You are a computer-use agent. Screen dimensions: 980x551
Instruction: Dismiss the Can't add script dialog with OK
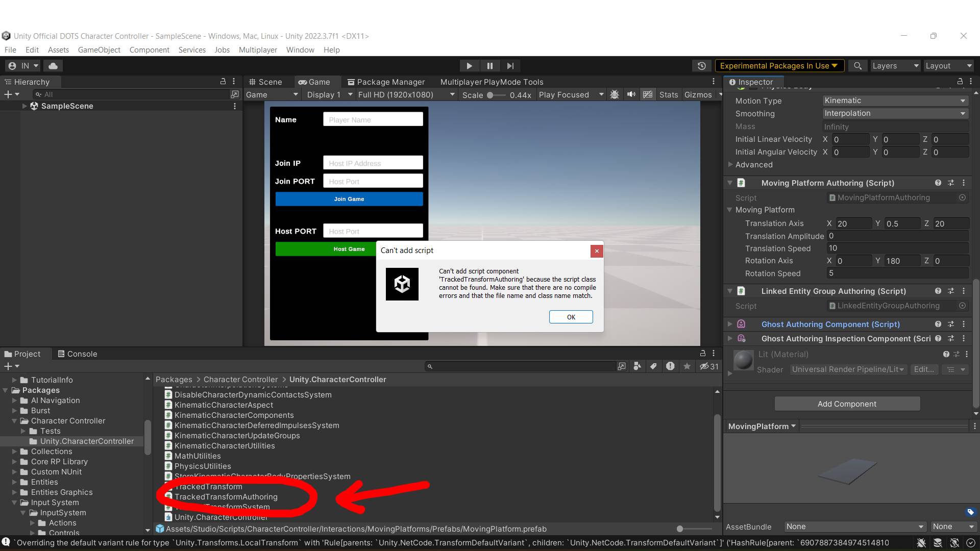(x=571, y=316)
